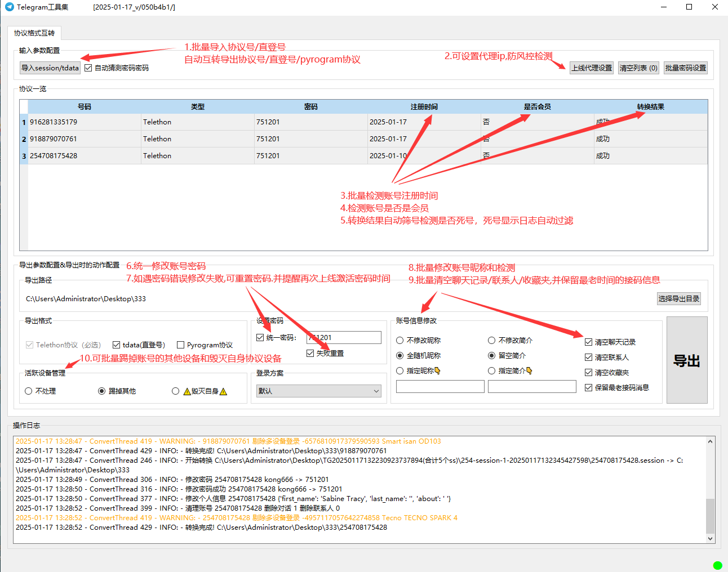Open the 登录方案 默认 dropdown
Image resolution: width=728 pixels, height=572 pixels.
(x=319, y=391)
